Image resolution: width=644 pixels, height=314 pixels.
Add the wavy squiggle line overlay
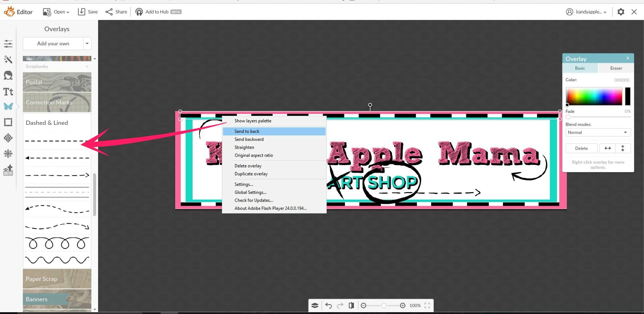(57, 260)
